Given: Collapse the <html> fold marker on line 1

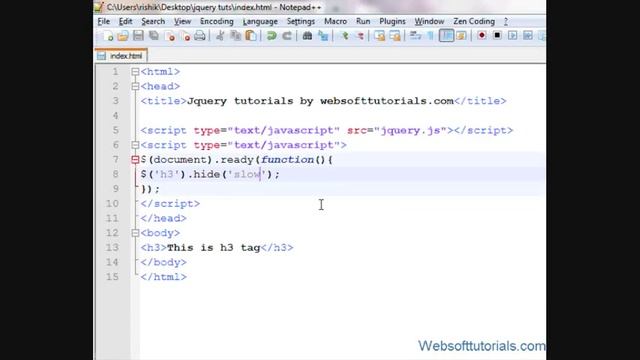Looking at the screenshot, I should tap(135, 72).
